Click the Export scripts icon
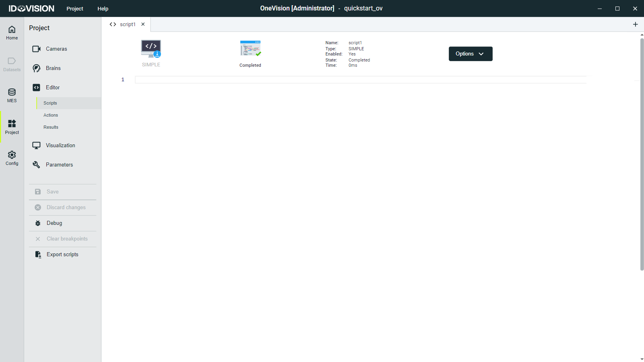This screenshot has height=362, width=644. [x=38, y=255]
